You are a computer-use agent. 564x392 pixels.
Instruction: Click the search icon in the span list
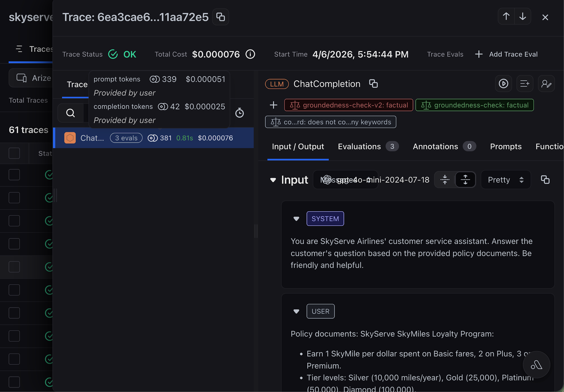70,113
